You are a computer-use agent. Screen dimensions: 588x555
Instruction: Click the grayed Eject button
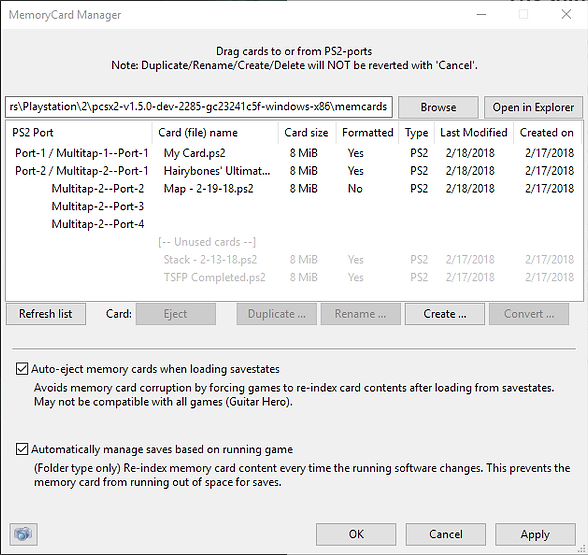pyautogui.click(x=176, y=314)
